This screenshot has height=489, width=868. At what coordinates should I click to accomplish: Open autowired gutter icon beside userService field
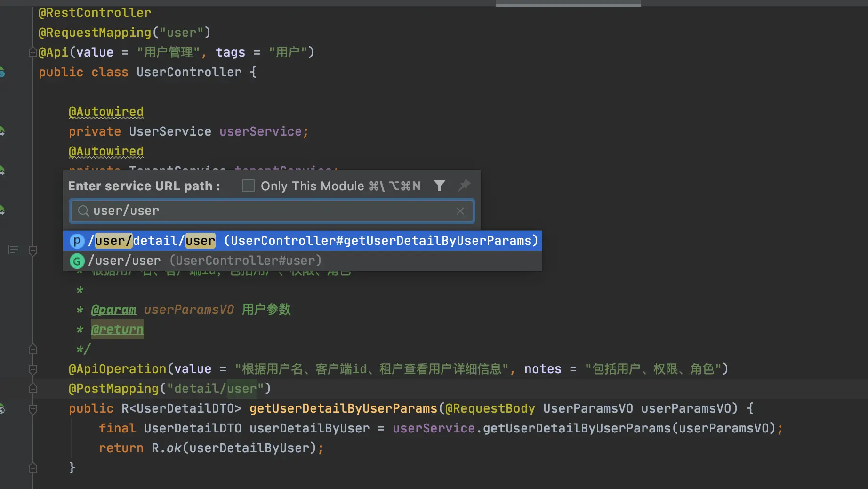(x=2, y=131)
